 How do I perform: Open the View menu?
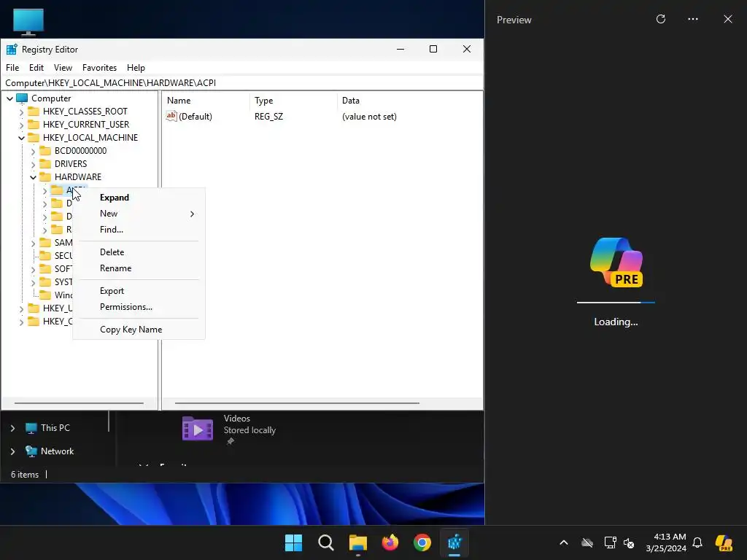click(63, 68)
